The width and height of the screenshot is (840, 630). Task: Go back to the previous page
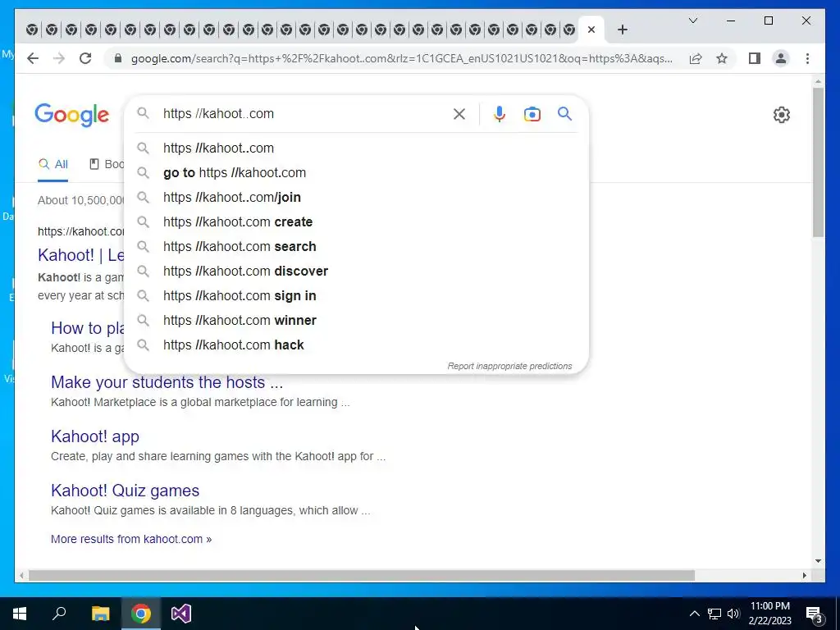(x=33, y=58)
